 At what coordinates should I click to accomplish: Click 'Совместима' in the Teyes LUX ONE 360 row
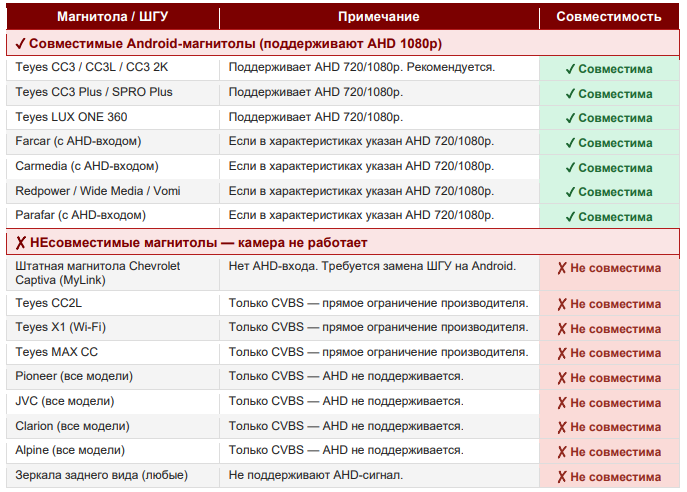coord(609,118)
